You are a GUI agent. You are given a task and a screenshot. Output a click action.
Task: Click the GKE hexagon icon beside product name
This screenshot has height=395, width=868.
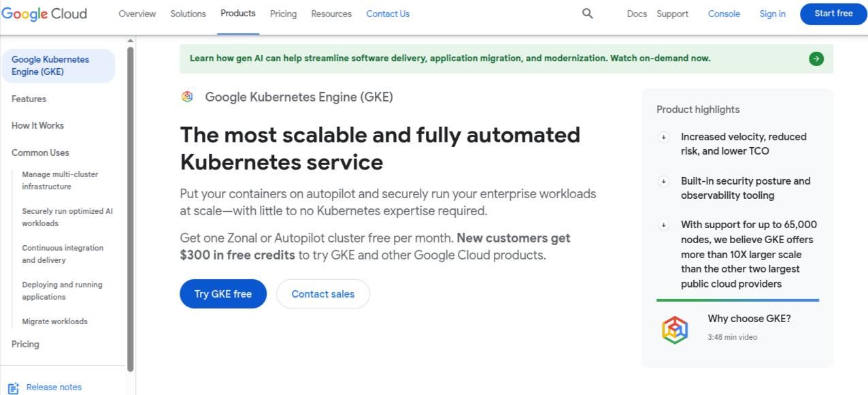187,97
